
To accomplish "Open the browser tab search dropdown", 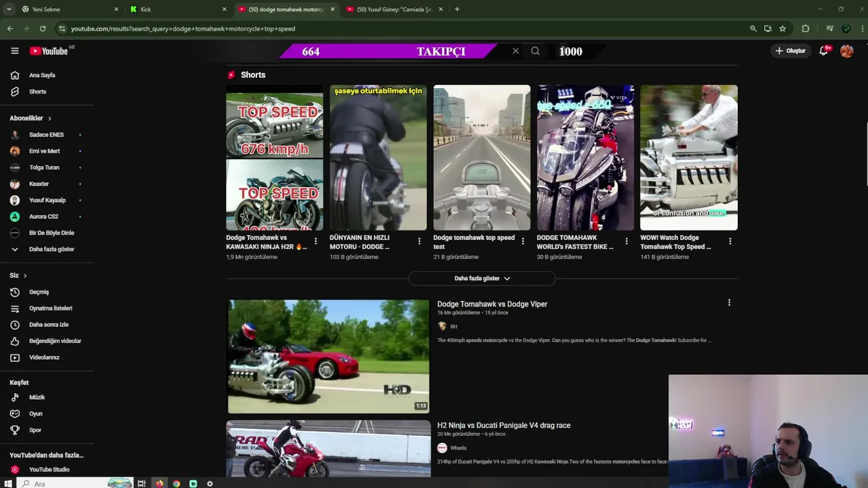I will pos(9,9).
